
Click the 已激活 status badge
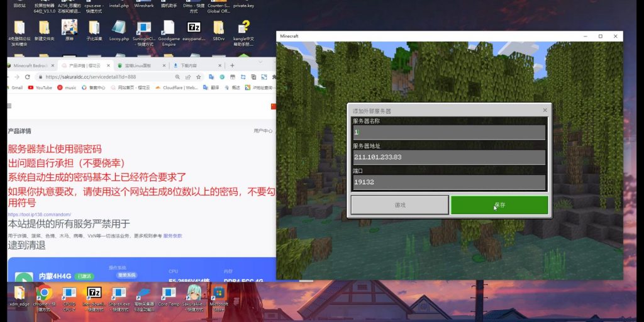click(86, 277)
